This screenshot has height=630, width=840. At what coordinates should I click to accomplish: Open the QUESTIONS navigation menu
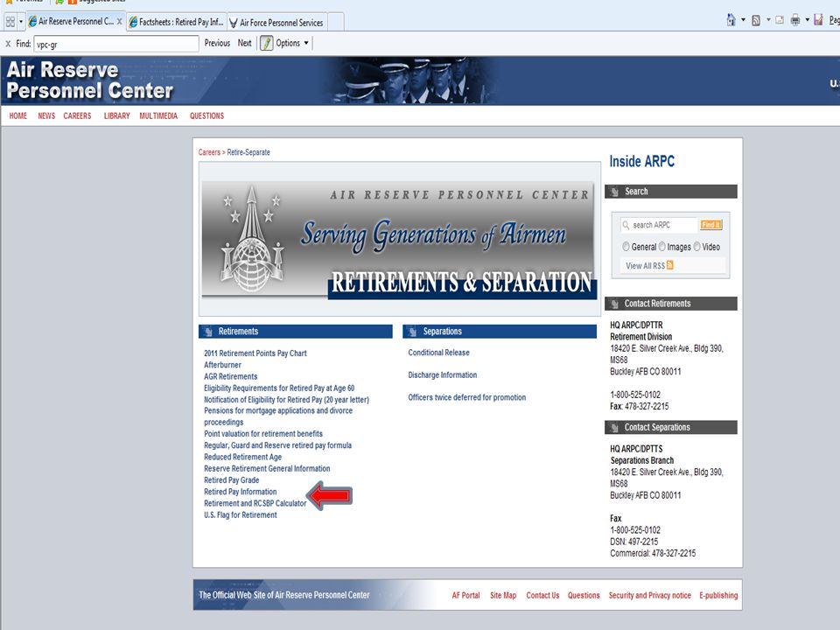pyautogui.click(x=206, y=115)
